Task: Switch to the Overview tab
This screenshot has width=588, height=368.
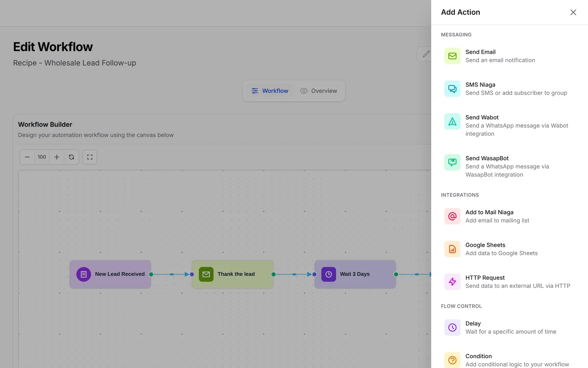Action: click(x=318, y=91)
